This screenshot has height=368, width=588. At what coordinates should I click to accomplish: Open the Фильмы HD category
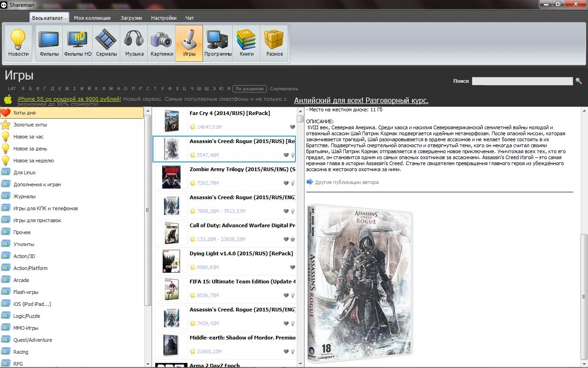(78, 43)
